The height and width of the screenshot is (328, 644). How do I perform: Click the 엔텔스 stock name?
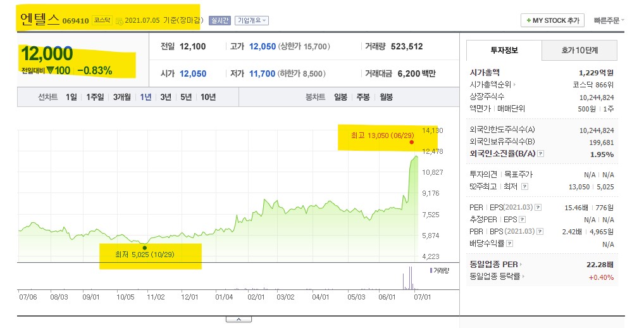tap(40, 20)
